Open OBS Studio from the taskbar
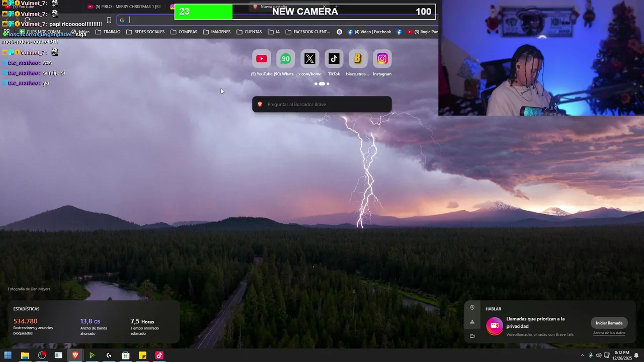 pos(42,355)
